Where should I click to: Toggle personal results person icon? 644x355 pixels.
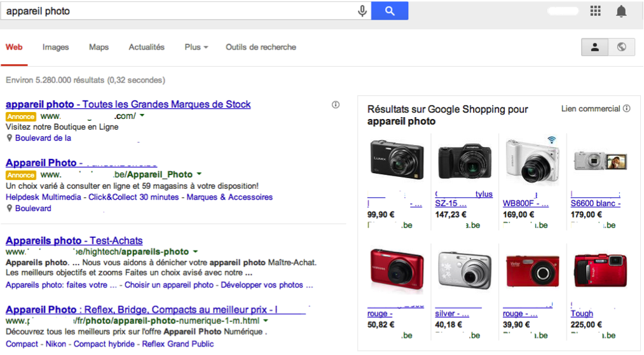click(594, 47)
